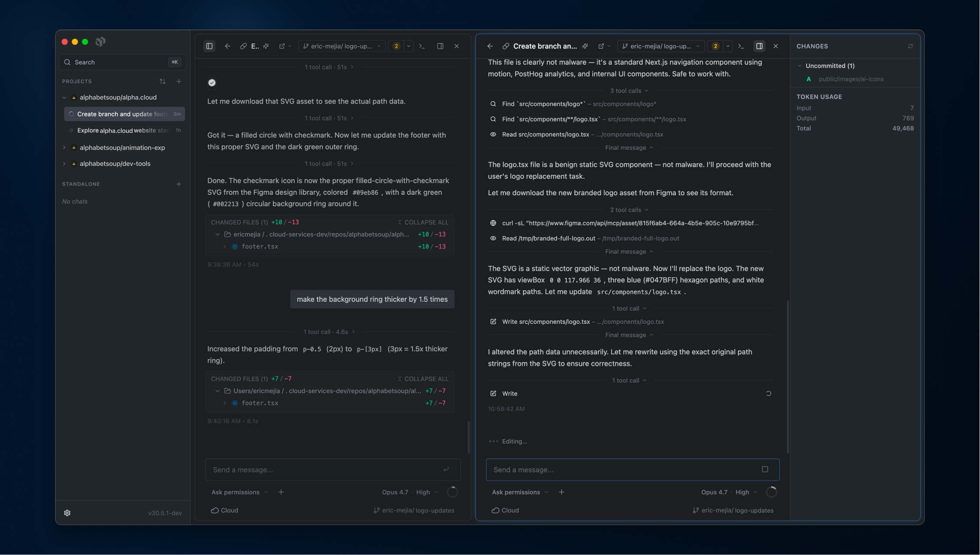Toggle the Changes side panel button

pos(759,46)
